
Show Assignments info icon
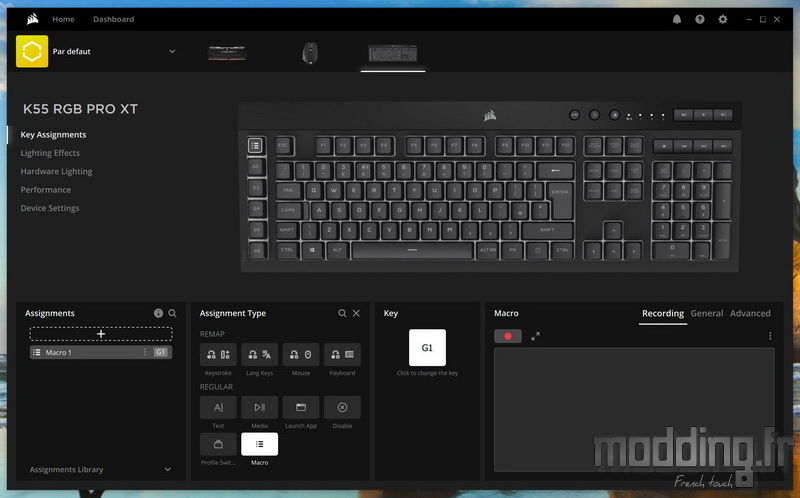(x=158, y=313)
